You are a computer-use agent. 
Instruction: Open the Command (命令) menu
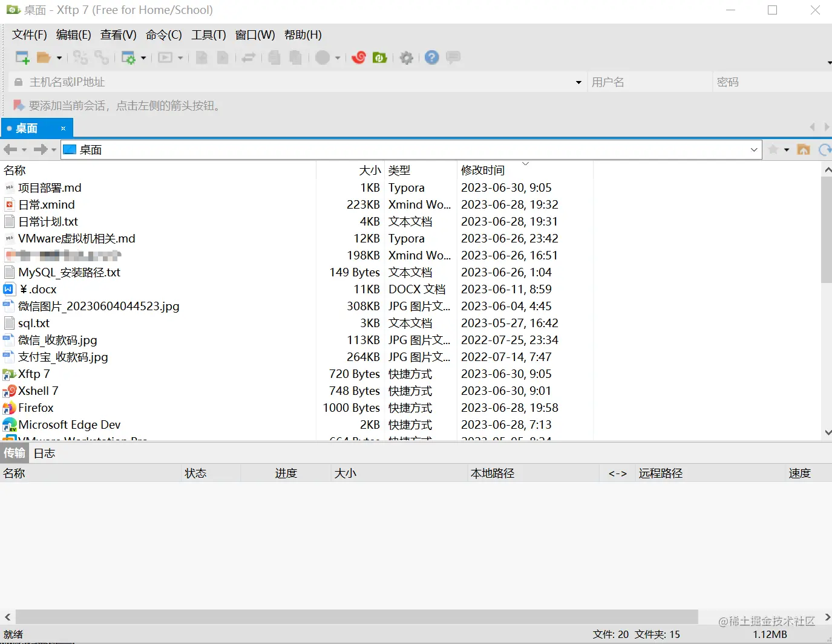[163, 35]
